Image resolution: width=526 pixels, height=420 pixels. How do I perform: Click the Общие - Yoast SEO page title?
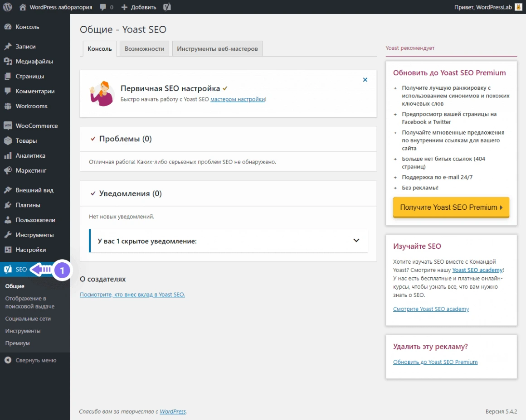click(x=123, y=29)
